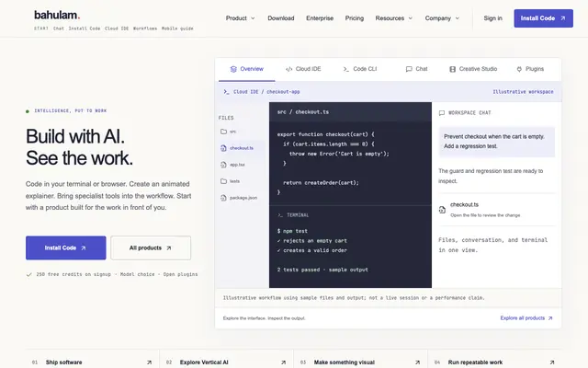Click the Workspace Chat bubble icon

pos(442,112)
